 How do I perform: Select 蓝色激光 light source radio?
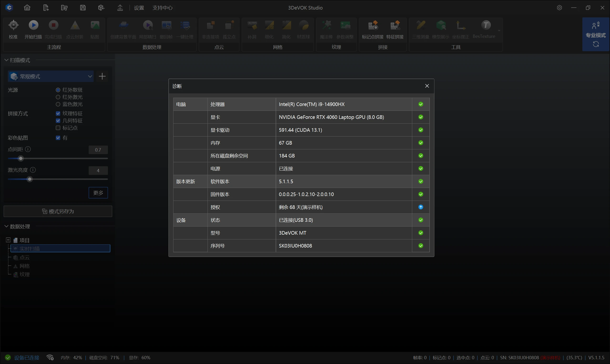point(58,104)
